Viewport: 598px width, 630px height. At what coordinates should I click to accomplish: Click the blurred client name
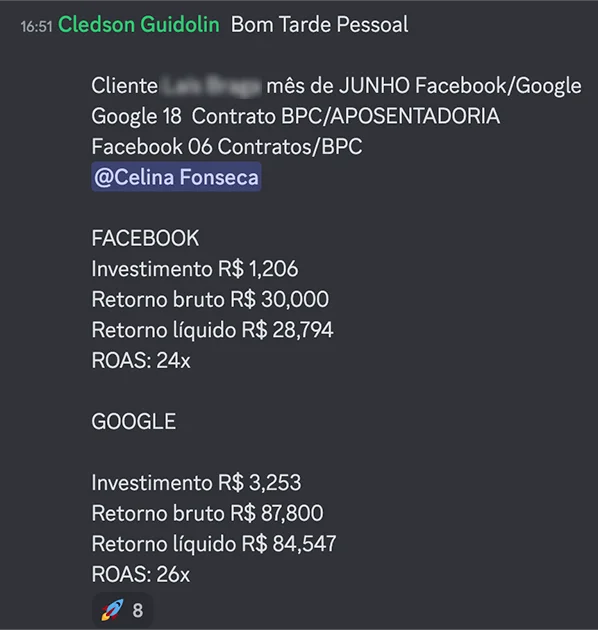[211, 86]
